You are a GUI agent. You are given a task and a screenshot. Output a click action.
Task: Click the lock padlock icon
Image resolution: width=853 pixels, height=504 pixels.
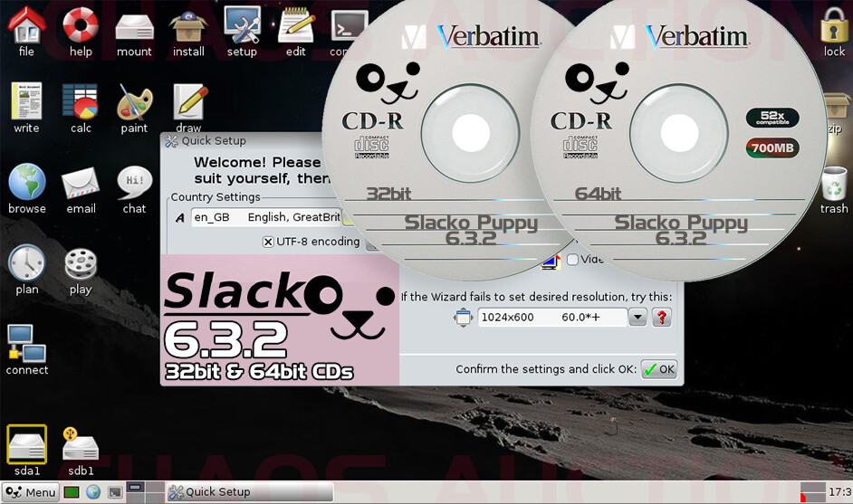pos(834,25)
